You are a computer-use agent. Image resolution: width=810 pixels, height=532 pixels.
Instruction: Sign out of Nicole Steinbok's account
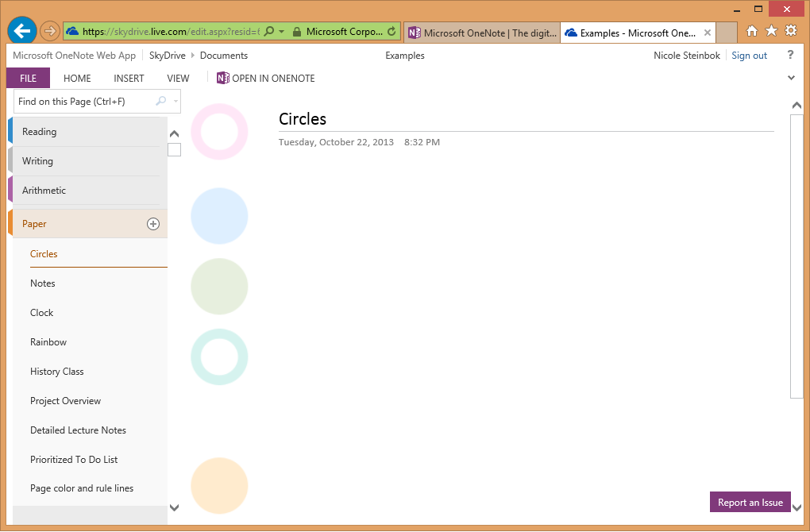[749, 56]
